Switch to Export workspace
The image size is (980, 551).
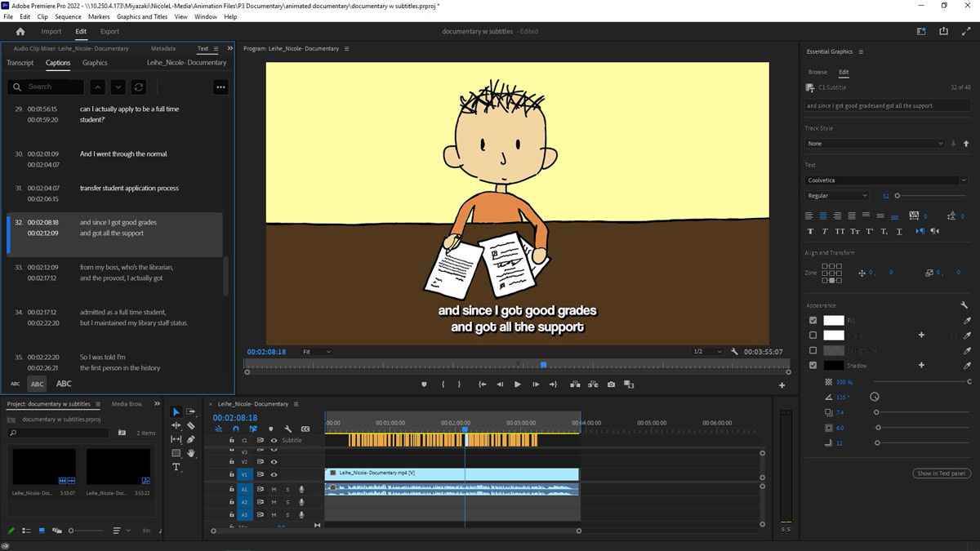(x=109, y=32)
